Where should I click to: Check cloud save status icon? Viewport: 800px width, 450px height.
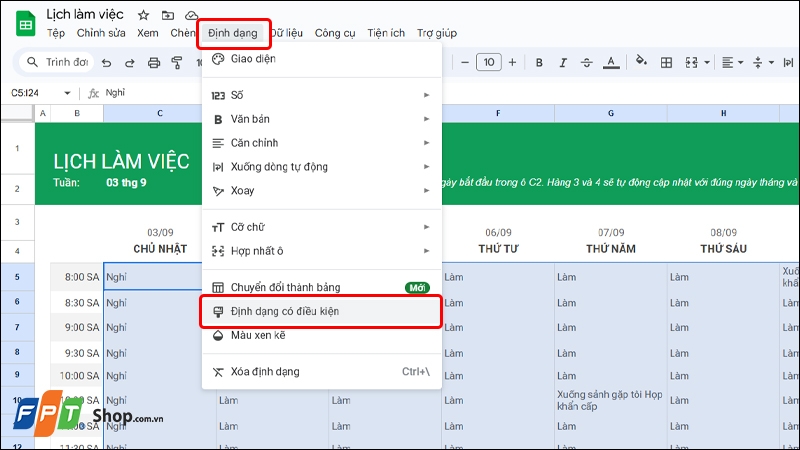click(191, 15)
